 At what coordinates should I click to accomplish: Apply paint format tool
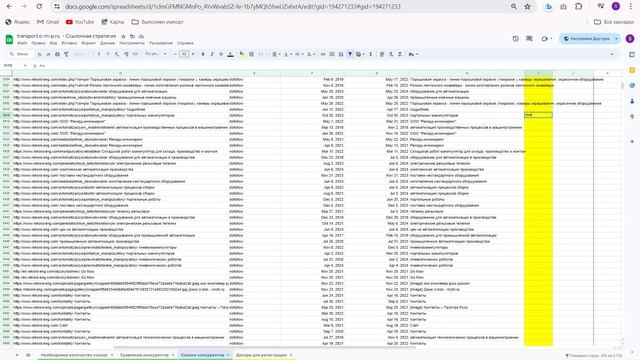coord(66,54)
